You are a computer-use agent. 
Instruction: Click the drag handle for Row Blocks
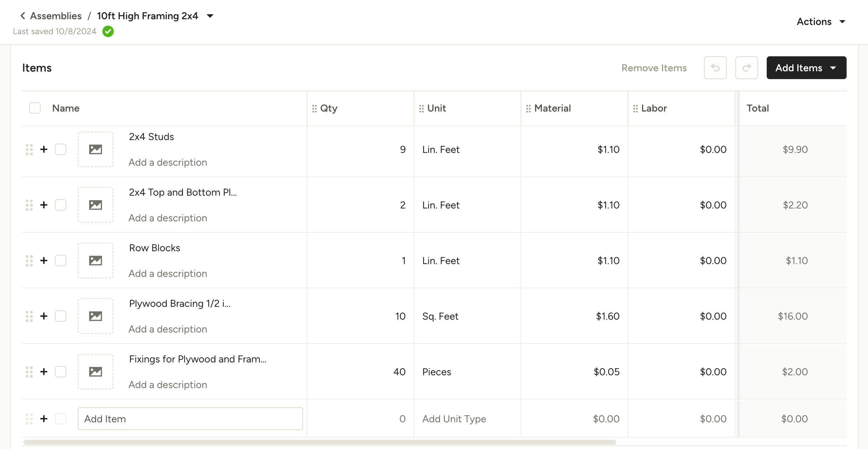pyautogui.click(x=29, y=261)
